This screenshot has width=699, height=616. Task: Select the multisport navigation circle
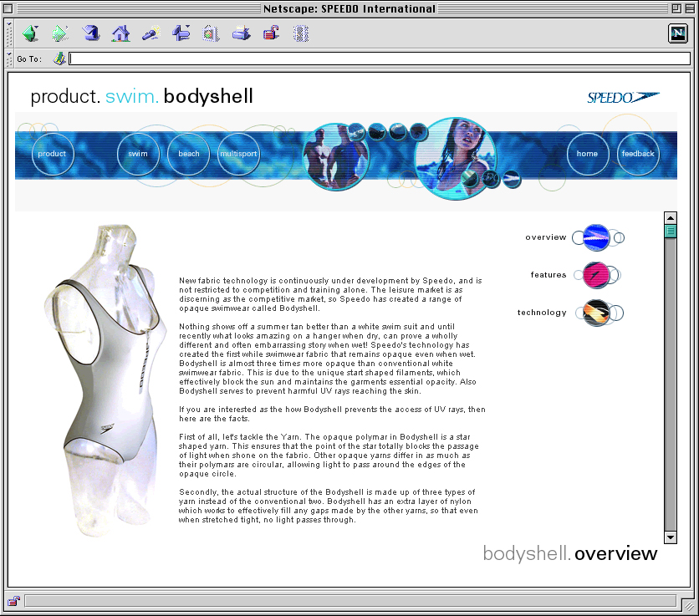238,154
